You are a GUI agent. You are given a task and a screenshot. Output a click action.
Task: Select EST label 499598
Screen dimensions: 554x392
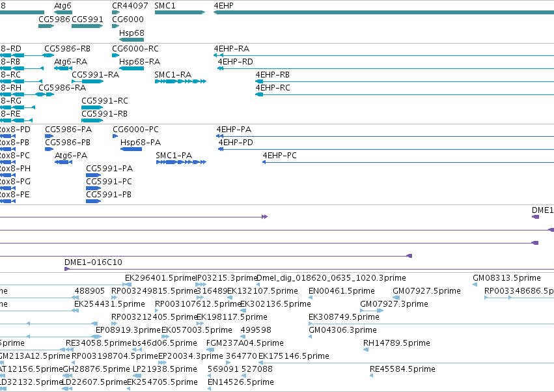(x=256, y=330)
